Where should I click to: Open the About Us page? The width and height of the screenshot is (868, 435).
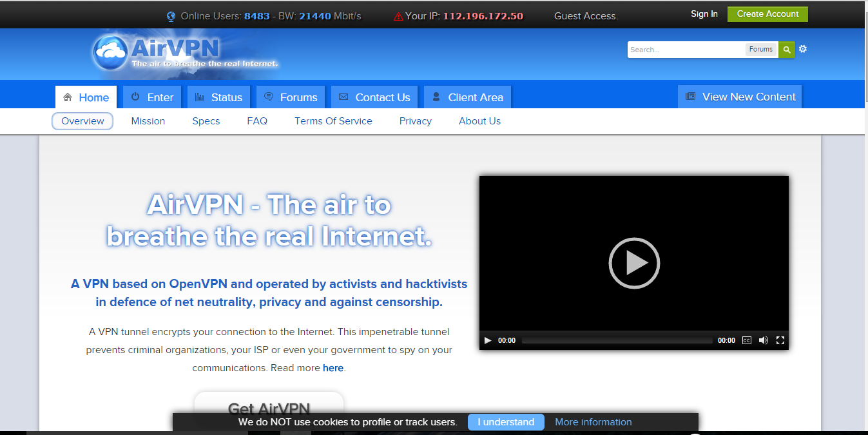click(479, 121)
